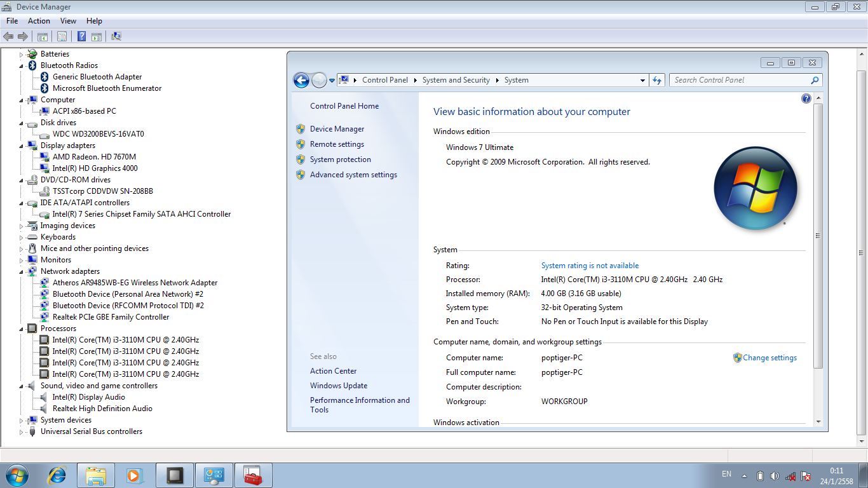Click the System window vertical scrollbar

pyautogui.click(x=818, y=236)
